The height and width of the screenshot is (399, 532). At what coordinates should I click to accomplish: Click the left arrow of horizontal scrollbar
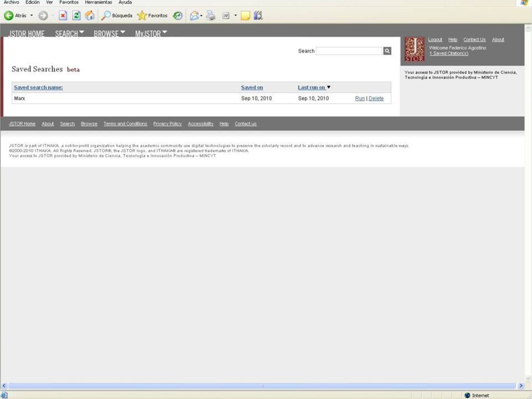[4, 386]
